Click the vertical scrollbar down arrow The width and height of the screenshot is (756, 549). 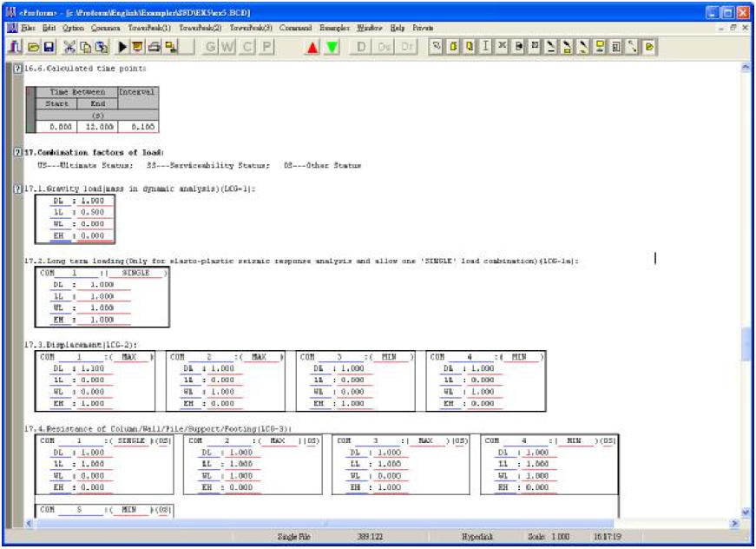(746, 513)
